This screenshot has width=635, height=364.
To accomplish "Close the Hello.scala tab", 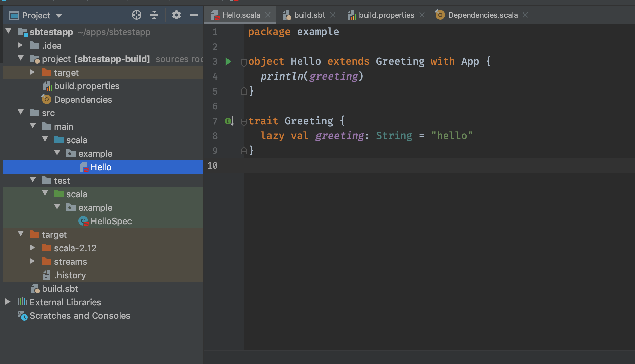I will tap(268, 15).
